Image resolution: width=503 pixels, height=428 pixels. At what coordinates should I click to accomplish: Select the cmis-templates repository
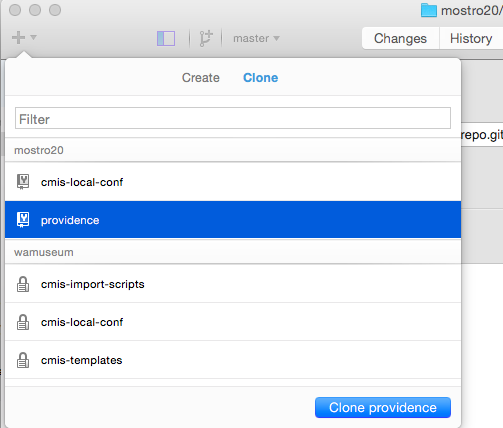click(233, 360)
